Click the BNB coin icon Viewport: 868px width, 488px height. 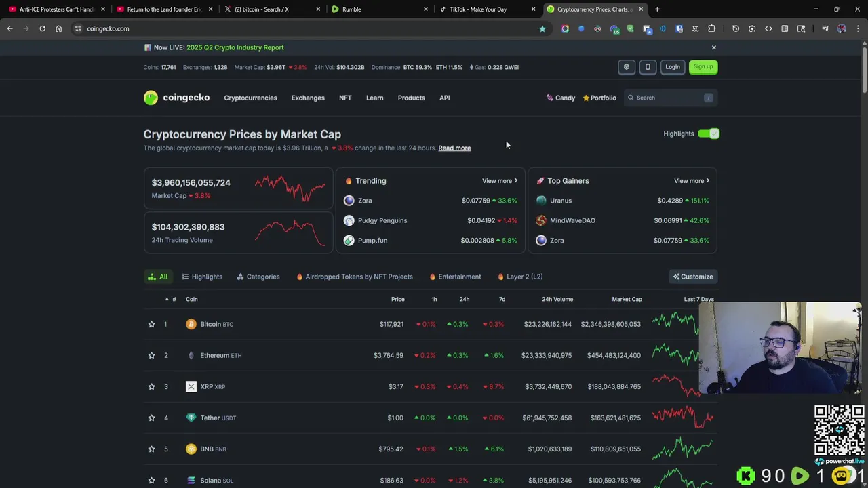191,449
